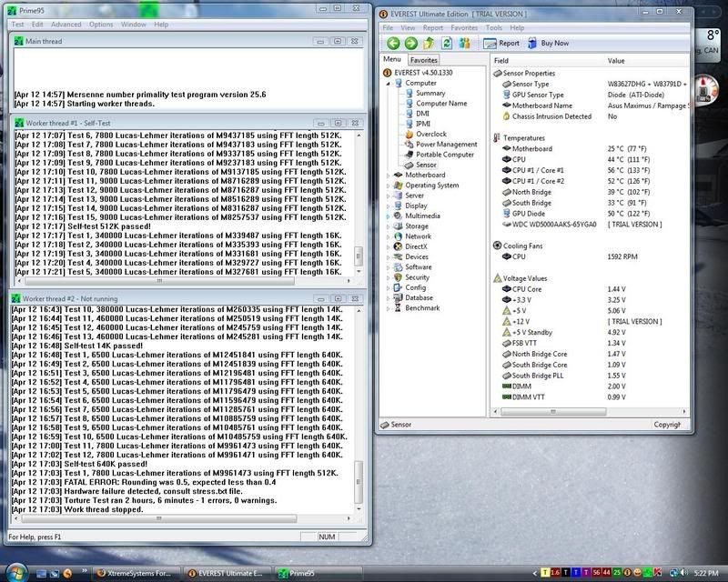The image size is (728, 582).
Task: Switch to EVEREST Ultimate taskbar button
Action: (x=227, y=573)
